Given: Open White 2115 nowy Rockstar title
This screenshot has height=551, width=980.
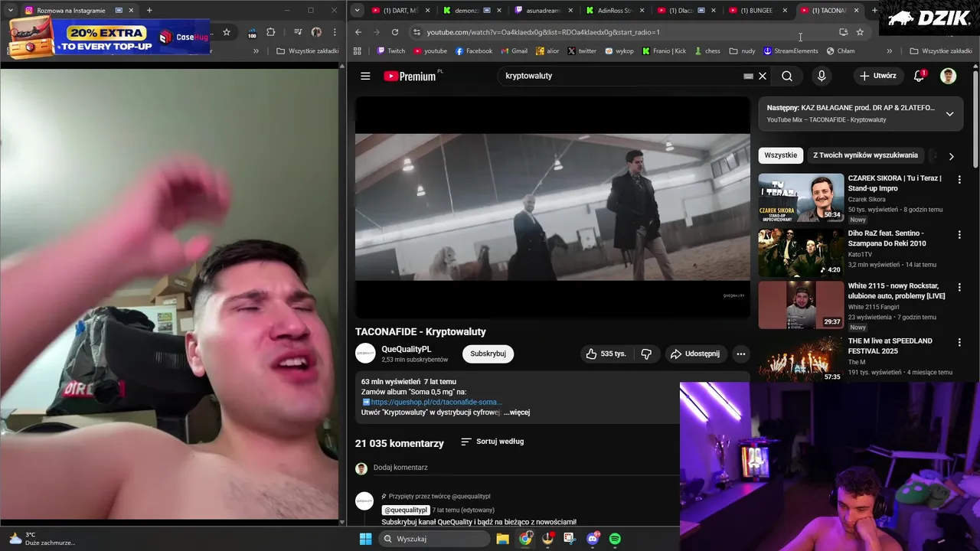Looking at the screenshot, I should point(896,291).
